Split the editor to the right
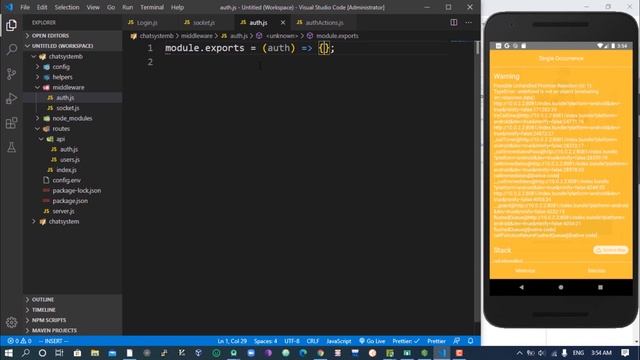Viewport: 640px width, 360px height. [453, 22]
